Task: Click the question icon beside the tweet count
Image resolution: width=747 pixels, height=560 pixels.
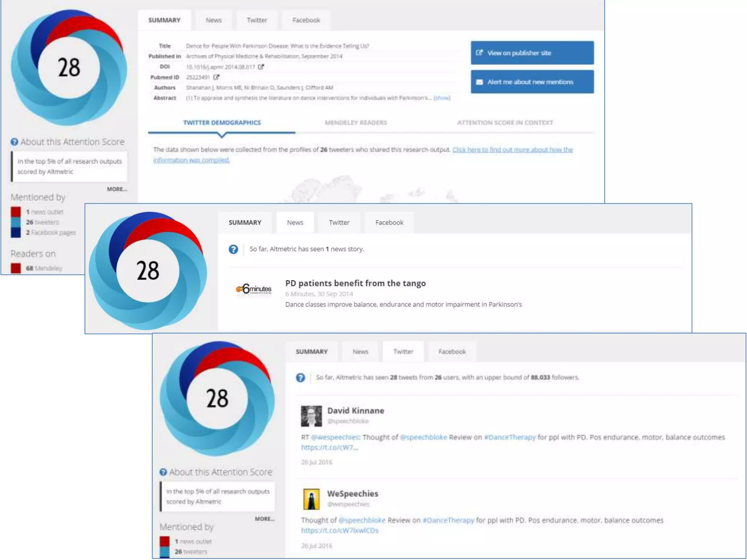Action: [x=300, y=378]
